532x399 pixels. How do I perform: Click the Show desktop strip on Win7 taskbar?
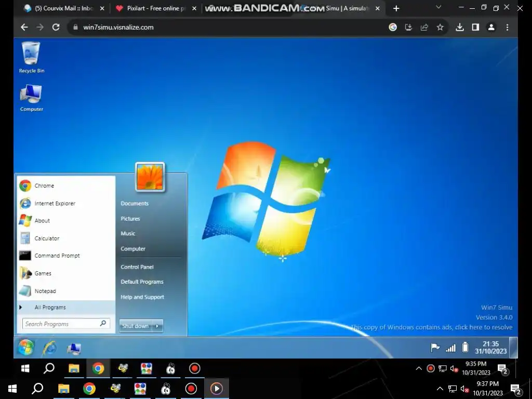pos(514,348)
